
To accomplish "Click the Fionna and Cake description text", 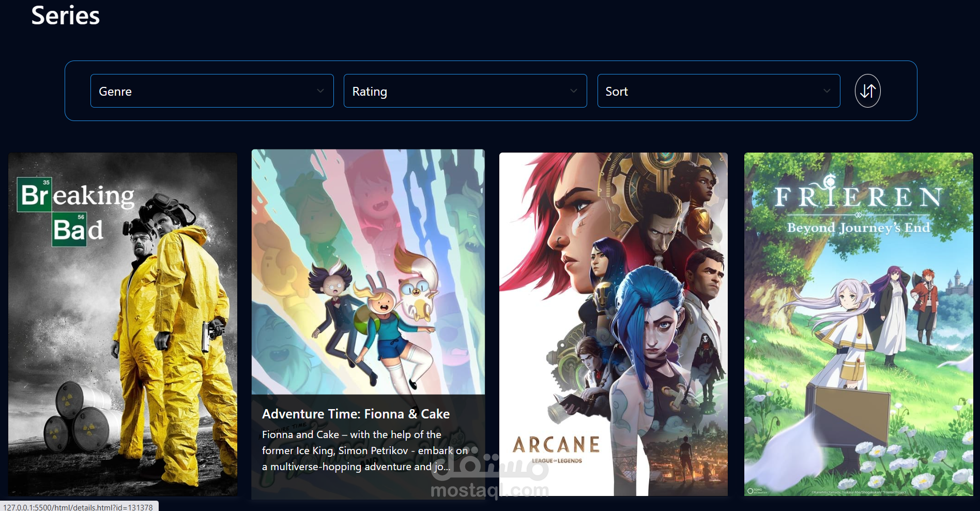I will [x=365, y=450].
